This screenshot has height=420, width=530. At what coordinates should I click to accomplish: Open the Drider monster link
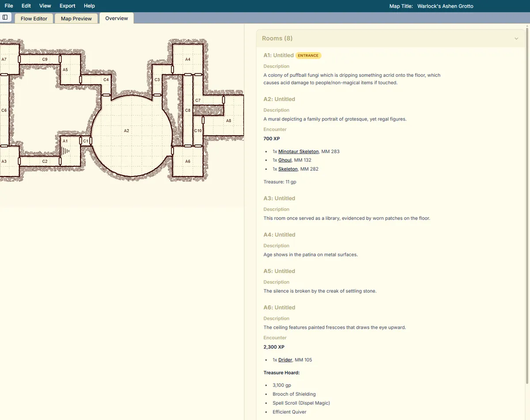[x=285, y=360]
